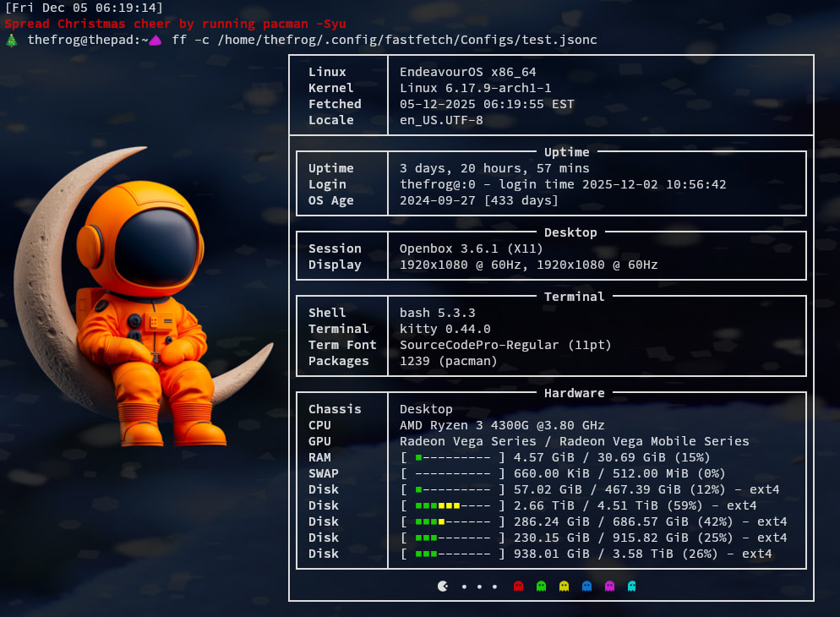This screenshot has width=840, height=617.
Task: Click the Terminal section heading
Action: click(x=574, y=297)
